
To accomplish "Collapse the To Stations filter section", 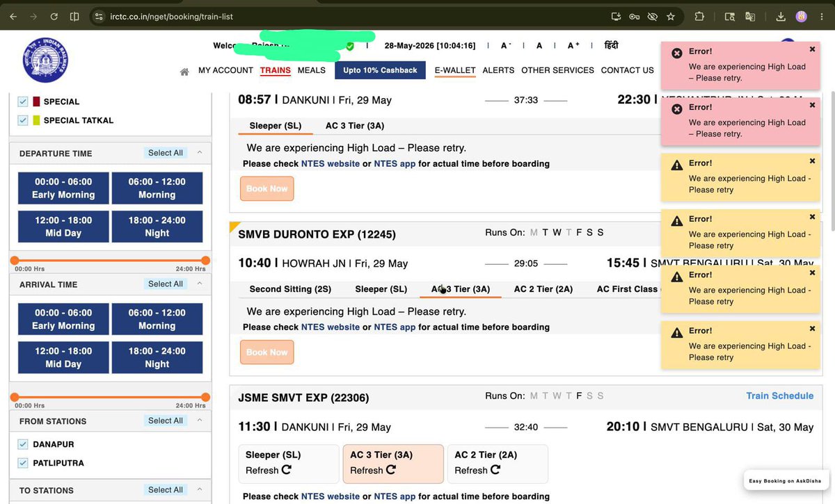I will click(200, 489).
